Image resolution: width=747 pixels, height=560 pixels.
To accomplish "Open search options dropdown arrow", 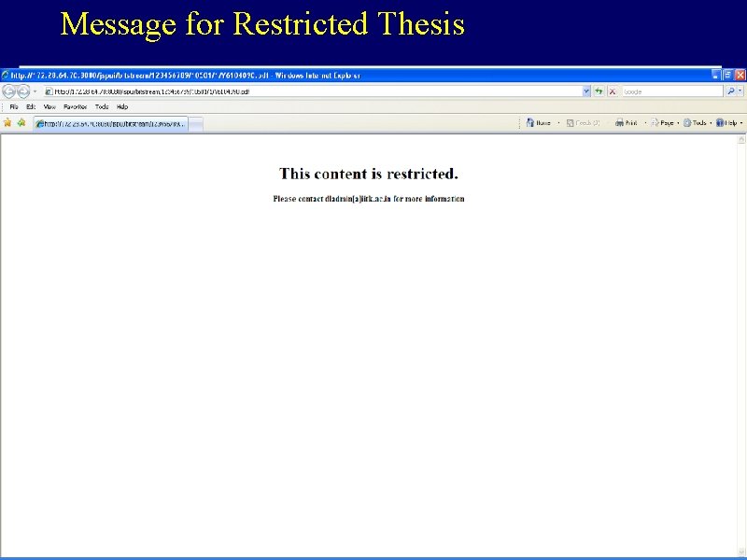I will [x=740, y=91].
